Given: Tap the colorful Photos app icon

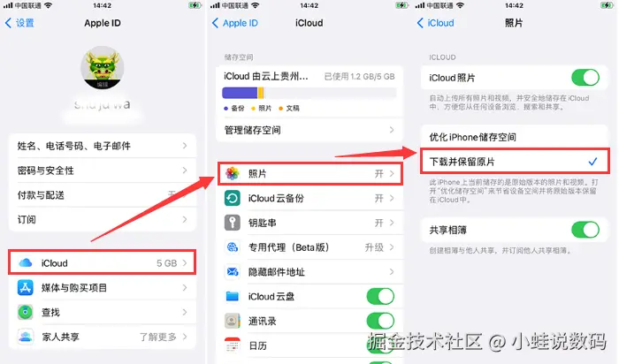Looking at the screenshot, I should click(x=232, y=173).
